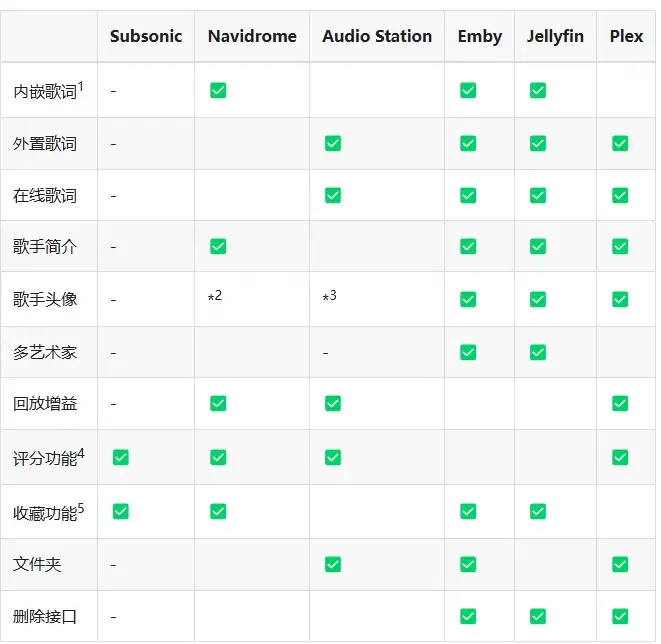Click the Emby check mark for 文件夹
Screen dimensions: 661x644
[468, 564]
